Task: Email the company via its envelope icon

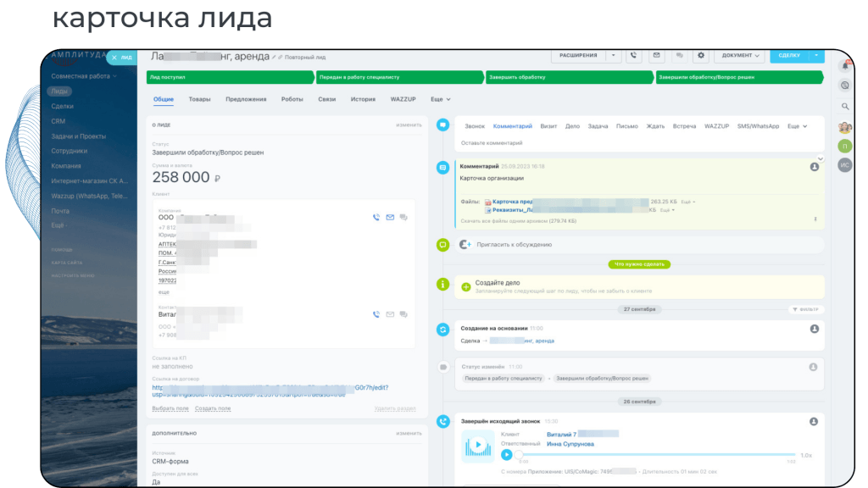Action: [x=390, y=218]
